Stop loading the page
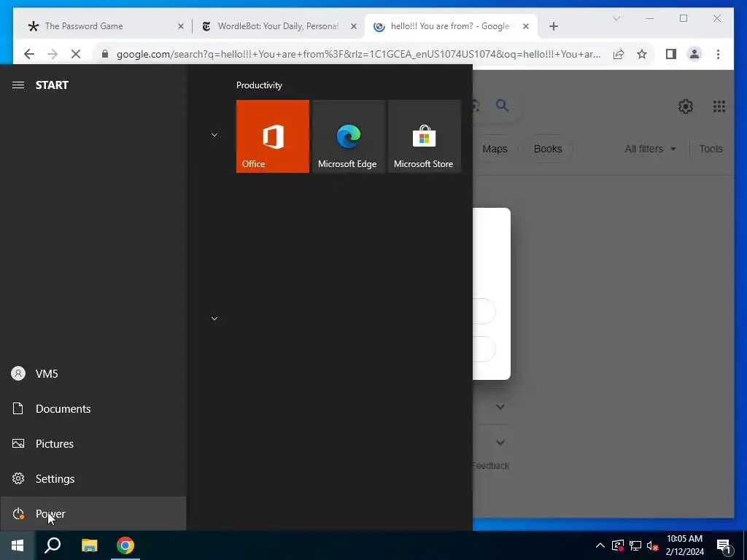Image resolution: width=747 pixels, height=560 pixels. pyautogui.click(x=76, y=54)
